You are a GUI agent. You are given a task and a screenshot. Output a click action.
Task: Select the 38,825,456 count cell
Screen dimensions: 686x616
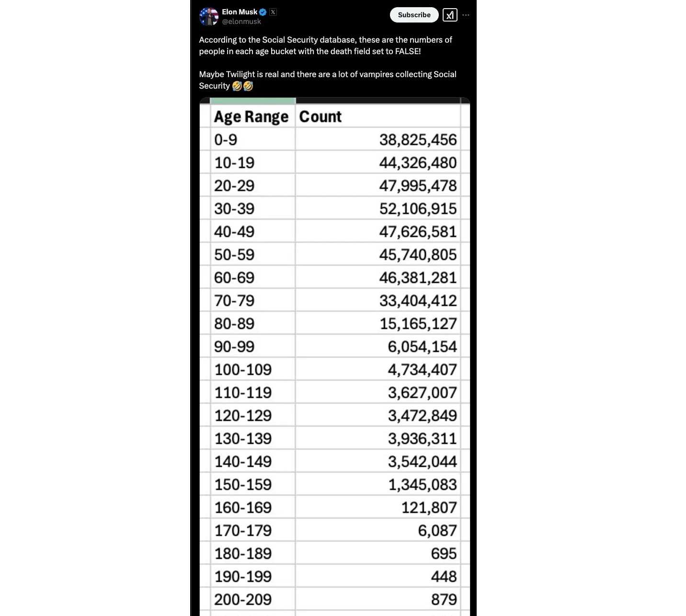point(418,139)
